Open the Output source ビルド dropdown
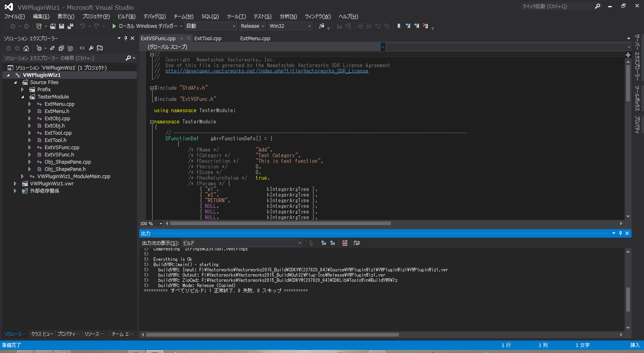Screen dimensions: 644x353 242,243
